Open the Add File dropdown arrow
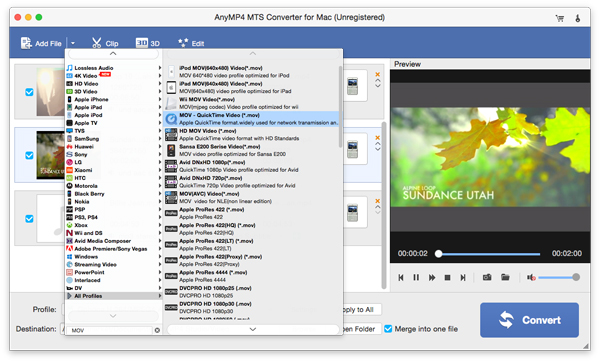Screen dimensions: 600x362 click(x=73, y=43)
